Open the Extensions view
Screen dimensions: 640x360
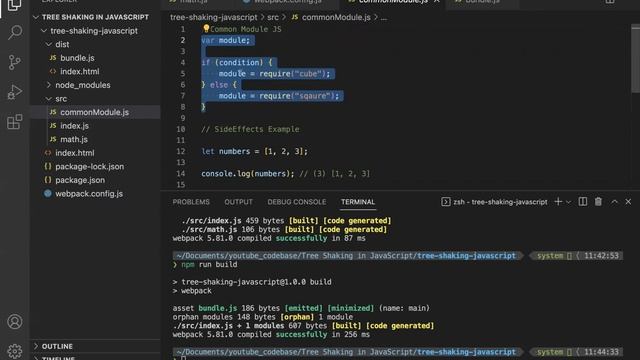point(15,122)
